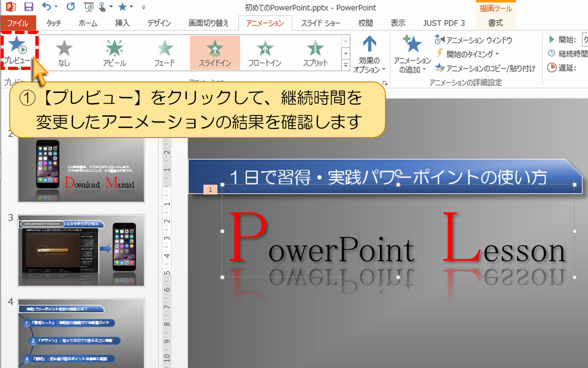
Task: Expand the full animation gallery
Action: click(346, 65)
